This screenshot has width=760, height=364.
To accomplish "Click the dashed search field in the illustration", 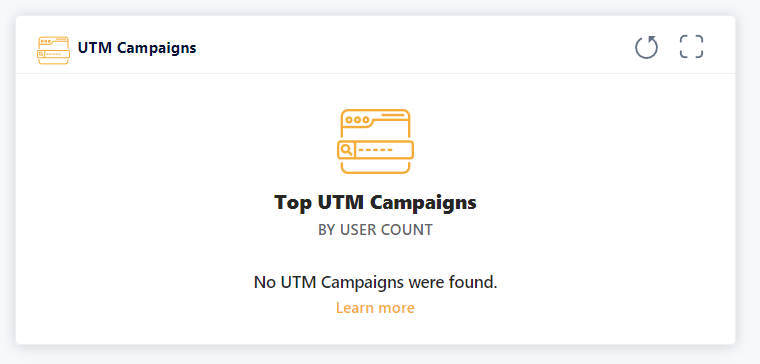I will click(x=384, y=150).
